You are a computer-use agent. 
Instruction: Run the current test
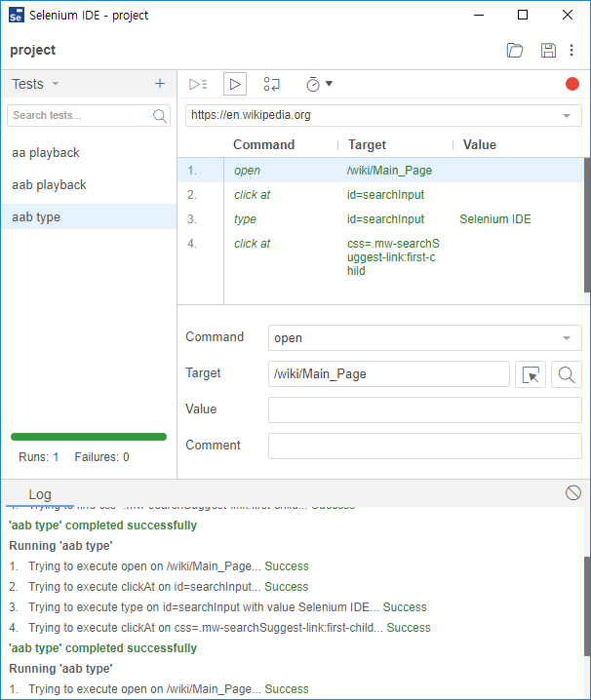[x=235, y=84]
